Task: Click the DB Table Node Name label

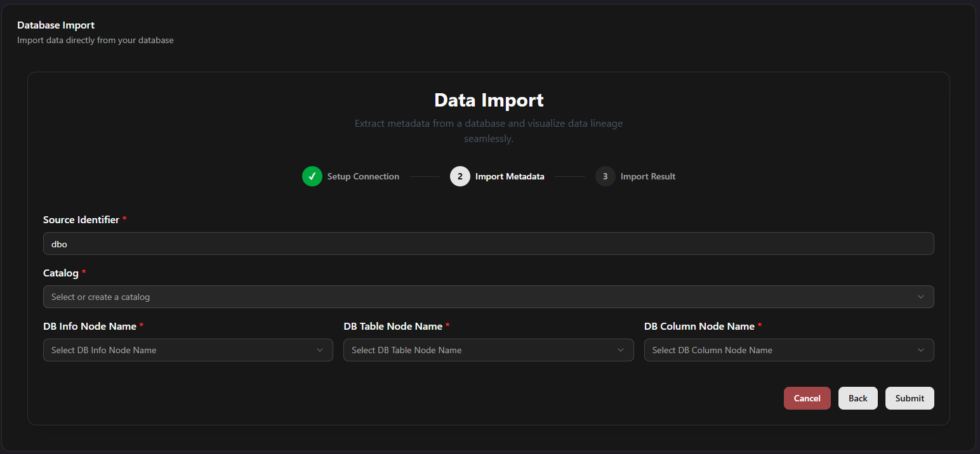Action: [393, 326]
